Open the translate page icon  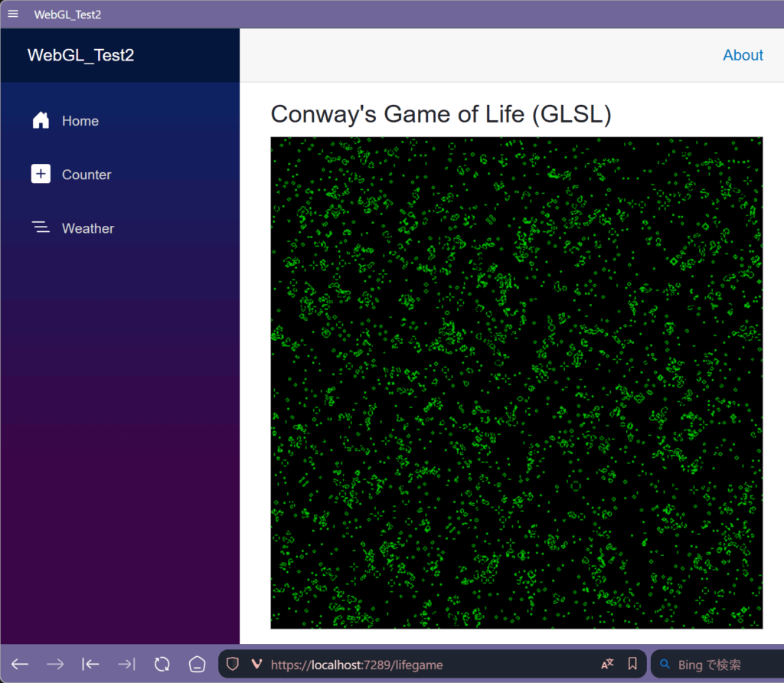click(607, 664)
